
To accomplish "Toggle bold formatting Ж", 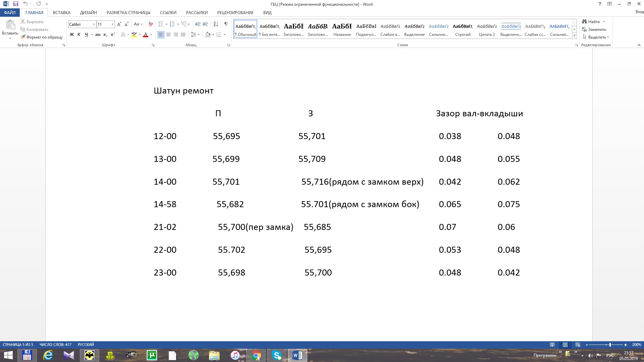I will tap(71, 35).
